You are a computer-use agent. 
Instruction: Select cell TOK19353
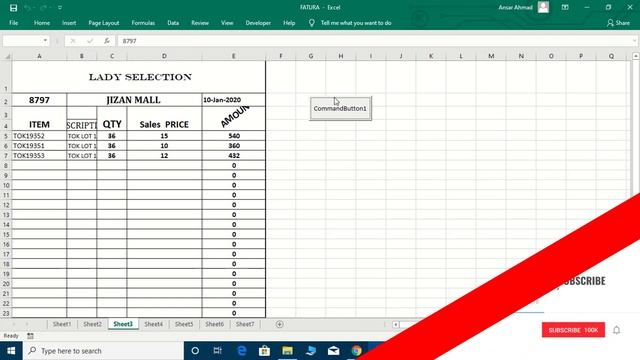tap(39, 156)
